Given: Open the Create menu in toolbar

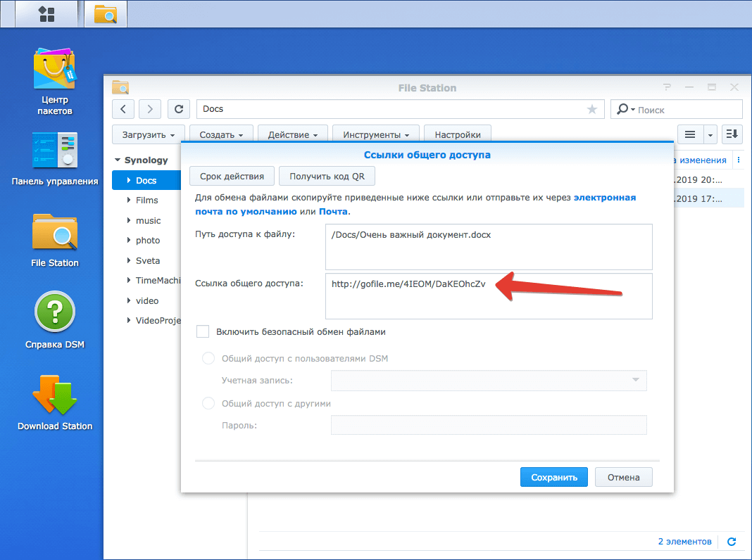Looking at the screenshot, I should coord(221,134).
